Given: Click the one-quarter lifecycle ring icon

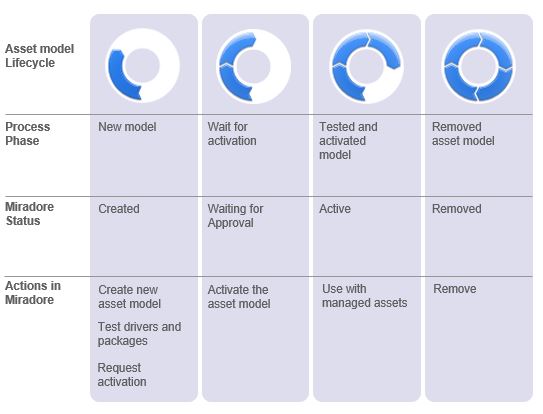Looking at the screenshot, I should pos(142,66).
